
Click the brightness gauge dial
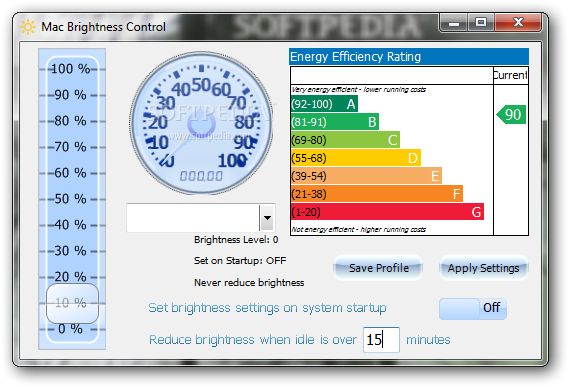coord(201,123)
